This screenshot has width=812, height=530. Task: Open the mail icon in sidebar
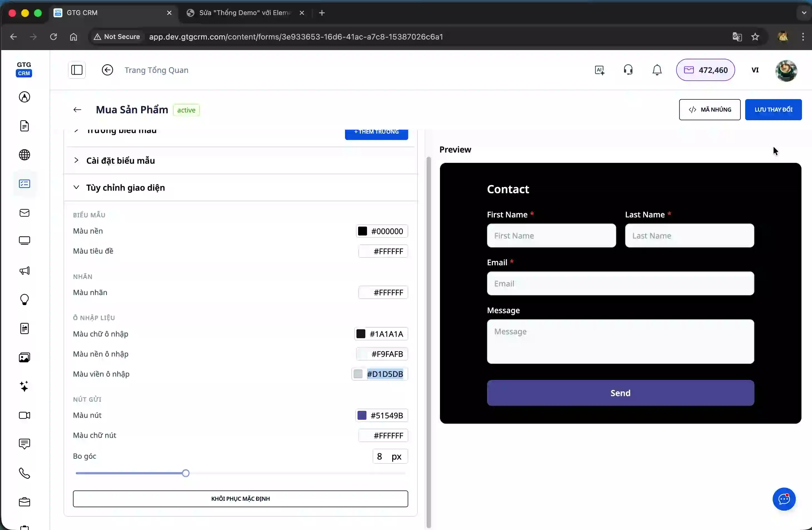tap(25, 213)
